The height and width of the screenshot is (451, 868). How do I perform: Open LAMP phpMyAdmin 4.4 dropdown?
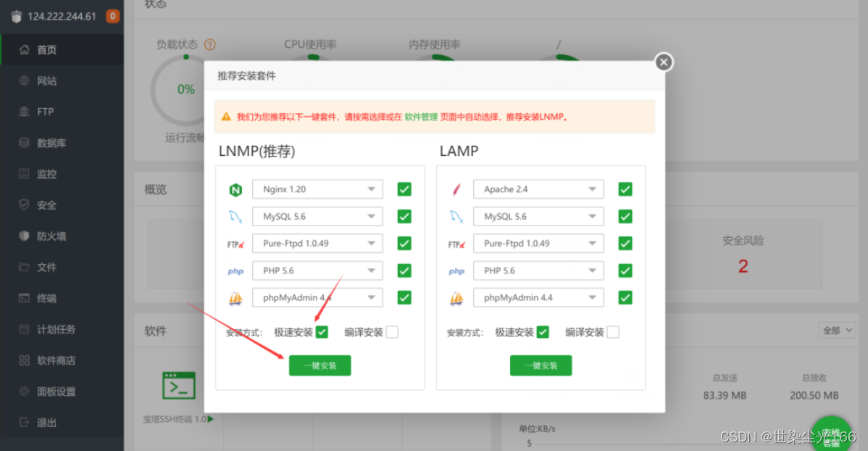[538, 298]
